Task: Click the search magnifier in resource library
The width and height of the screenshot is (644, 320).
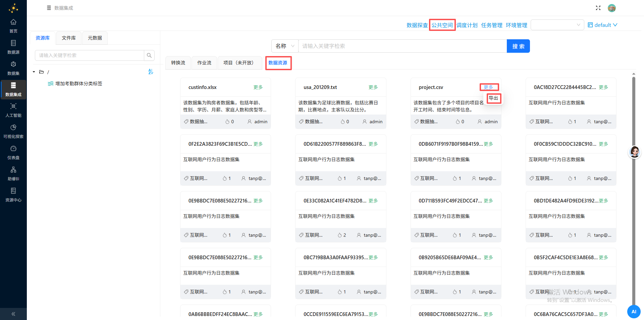Action: point(149,55)
